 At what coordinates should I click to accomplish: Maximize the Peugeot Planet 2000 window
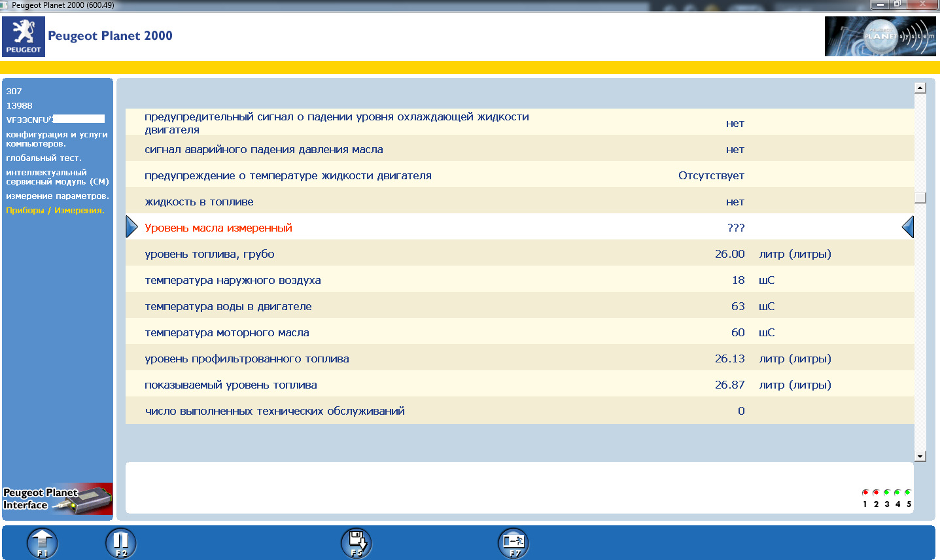coord(897,5)
